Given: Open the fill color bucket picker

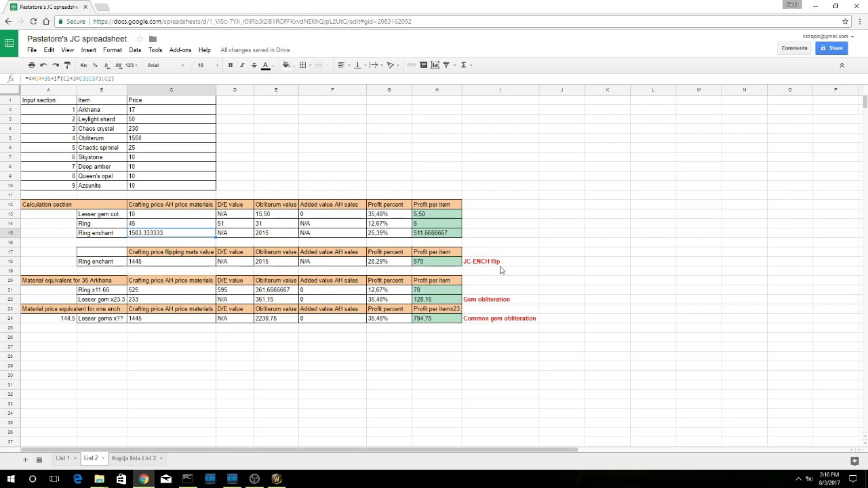Looking at the screenshot, I should coord(288,65).
